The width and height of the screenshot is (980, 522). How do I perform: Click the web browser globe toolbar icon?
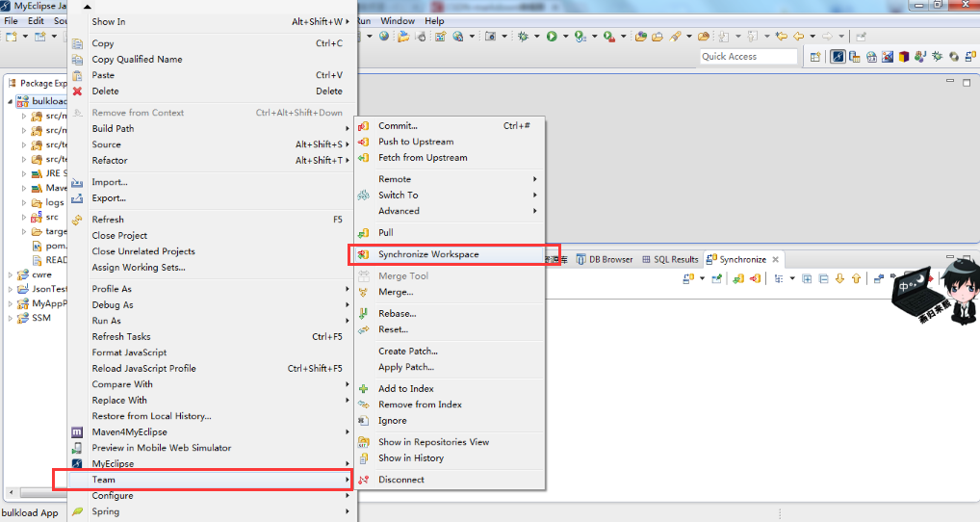pyautogui.click(x=384, y=37)
